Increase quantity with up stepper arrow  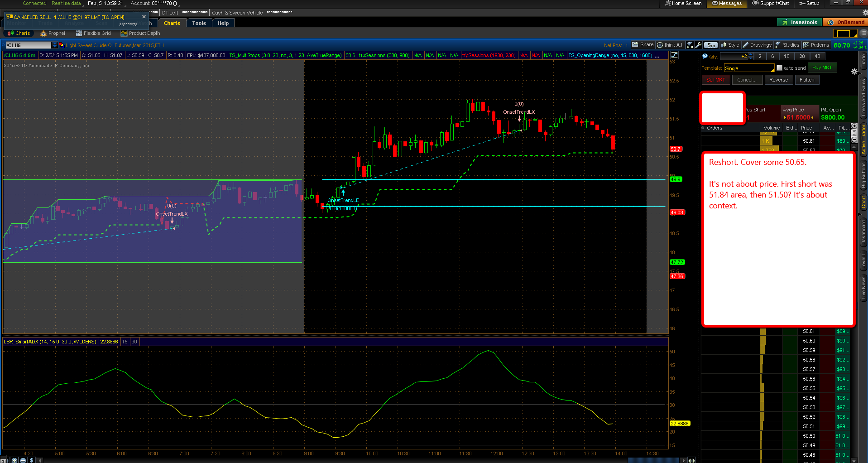point(751,54)
